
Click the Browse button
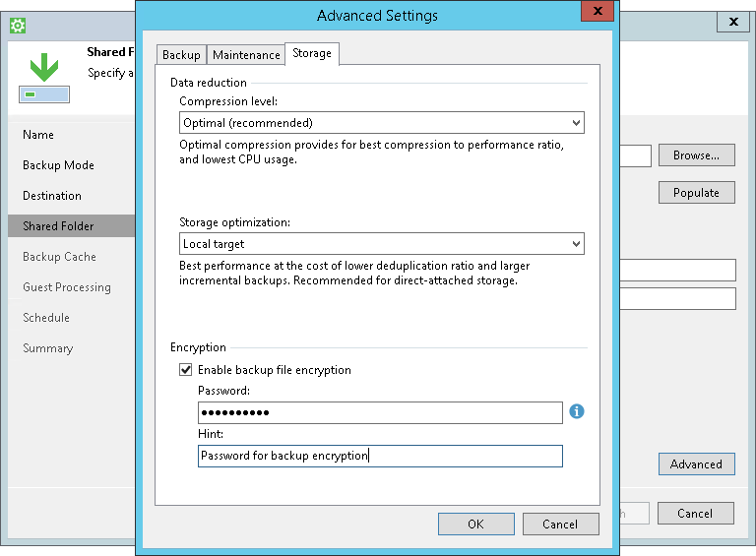[696, 155]
